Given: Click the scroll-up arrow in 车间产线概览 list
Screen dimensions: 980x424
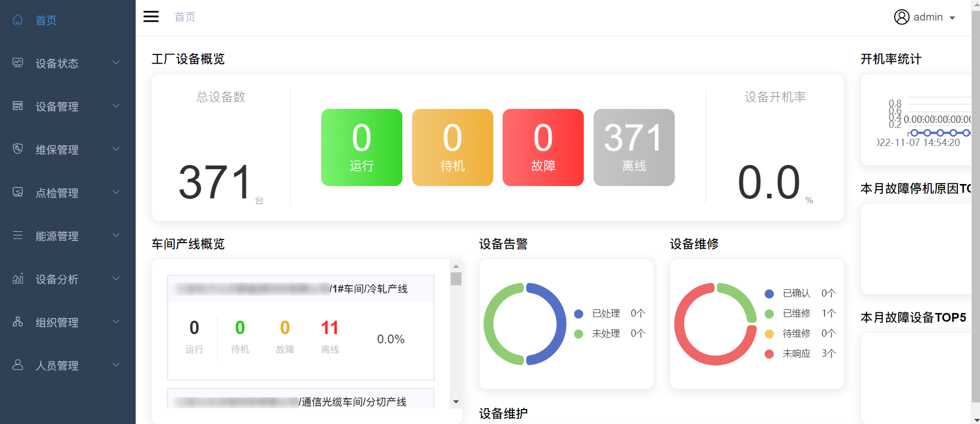Looking at the screenshot, I should pos(456,266).
